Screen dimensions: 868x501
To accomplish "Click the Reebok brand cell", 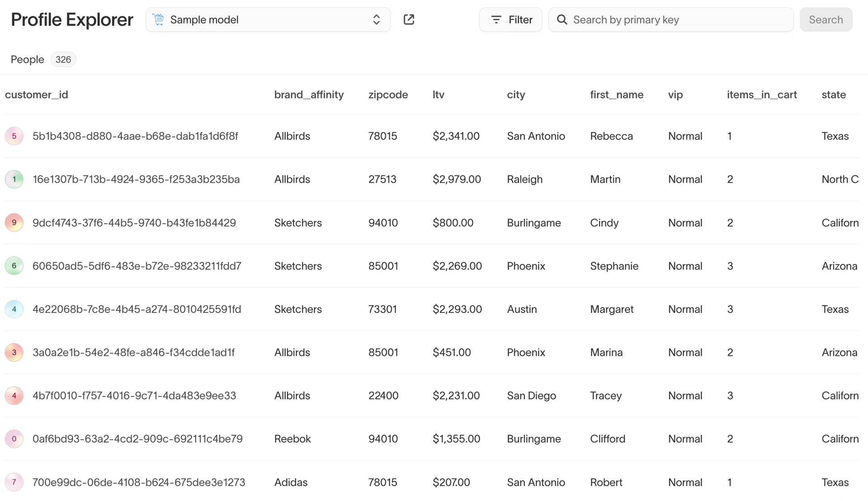I will point(292,439).
